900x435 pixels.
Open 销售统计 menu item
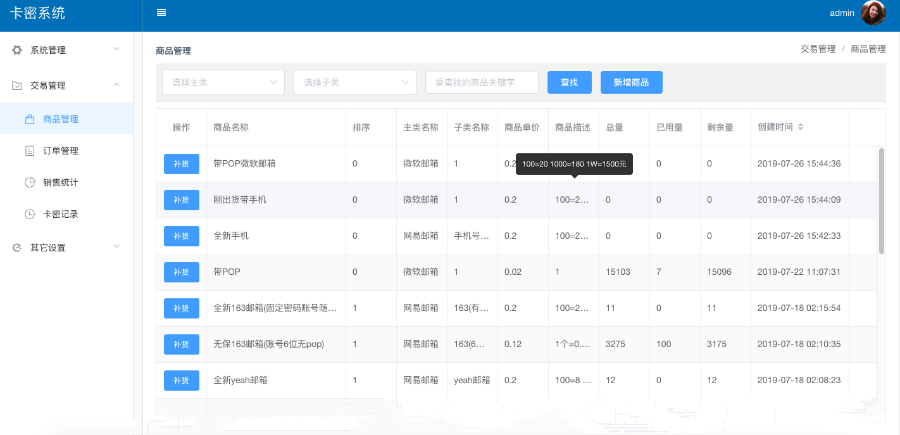click(60, 182)
